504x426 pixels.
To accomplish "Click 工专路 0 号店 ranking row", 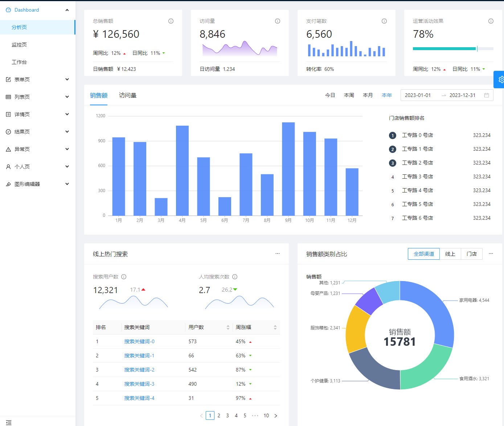I will pyautogui.click(x=440, y=135).
